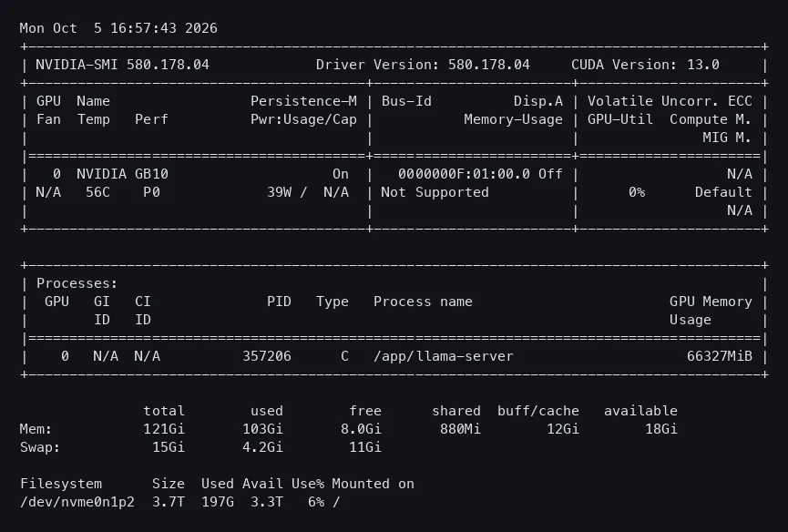Click the use percentage '6%'
Viewport: 788px width, 532px height.
click(x=316, y=502)
